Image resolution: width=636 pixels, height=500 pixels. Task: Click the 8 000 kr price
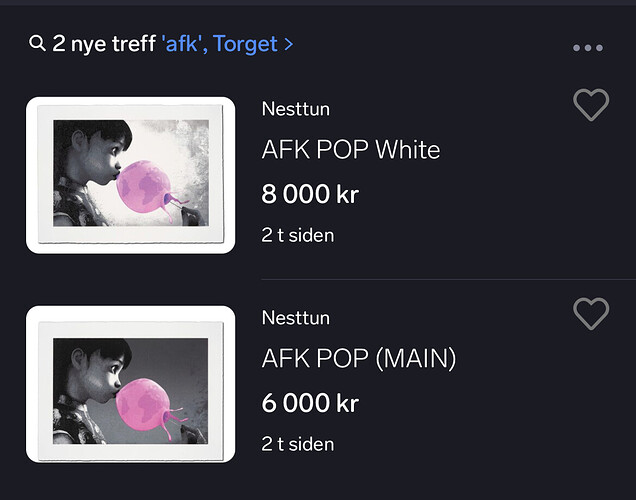pos(310,194)
